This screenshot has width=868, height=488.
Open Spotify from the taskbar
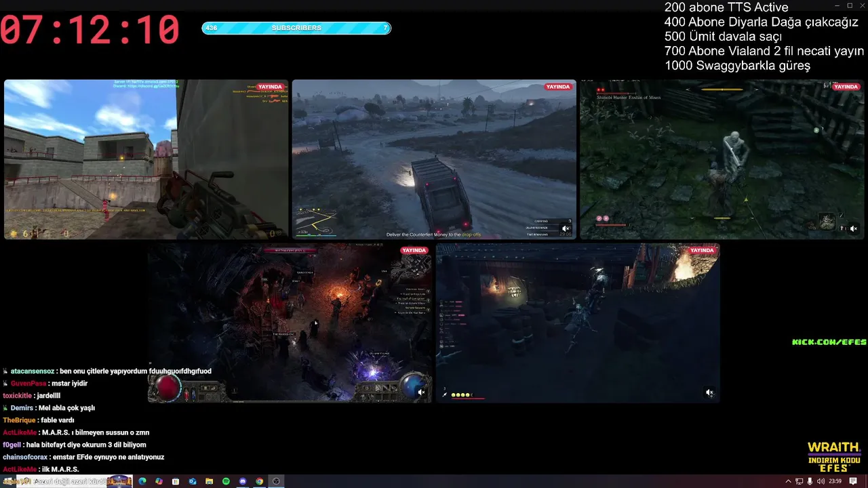(x=226, y=481)
